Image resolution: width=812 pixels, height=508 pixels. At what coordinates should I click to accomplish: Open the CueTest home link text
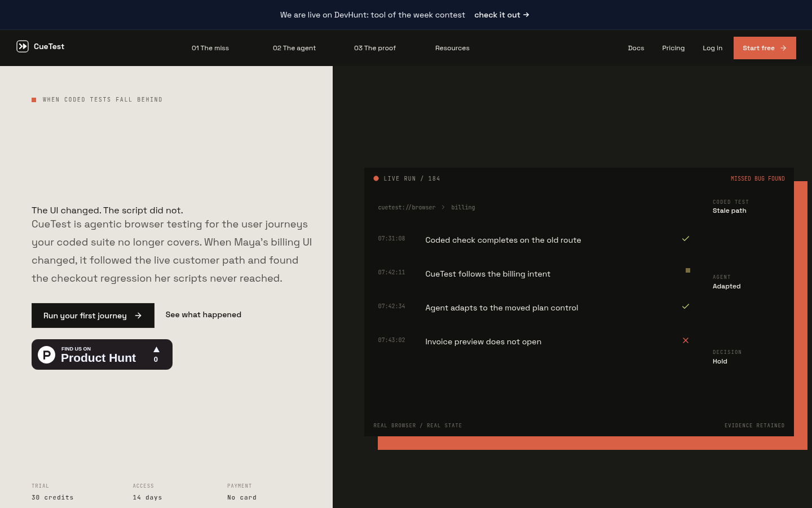[x=49, y=47]
